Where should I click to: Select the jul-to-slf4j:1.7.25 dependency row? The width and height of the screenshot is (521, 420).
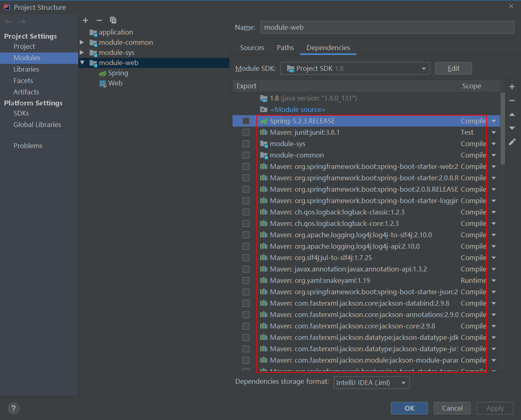pos(366,258)
